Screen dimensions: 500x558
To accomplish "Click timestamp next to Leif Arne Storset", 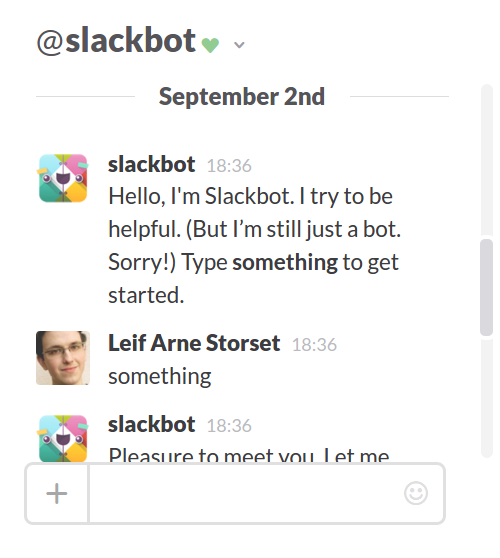I will click(314, 345).
